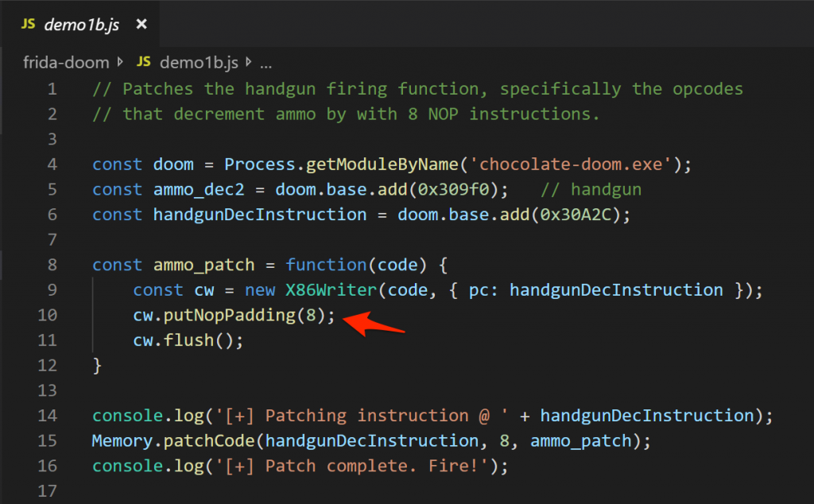Place cursor on putNopPadding call
Screen dimensions: 814x504
tap(229, 316)
